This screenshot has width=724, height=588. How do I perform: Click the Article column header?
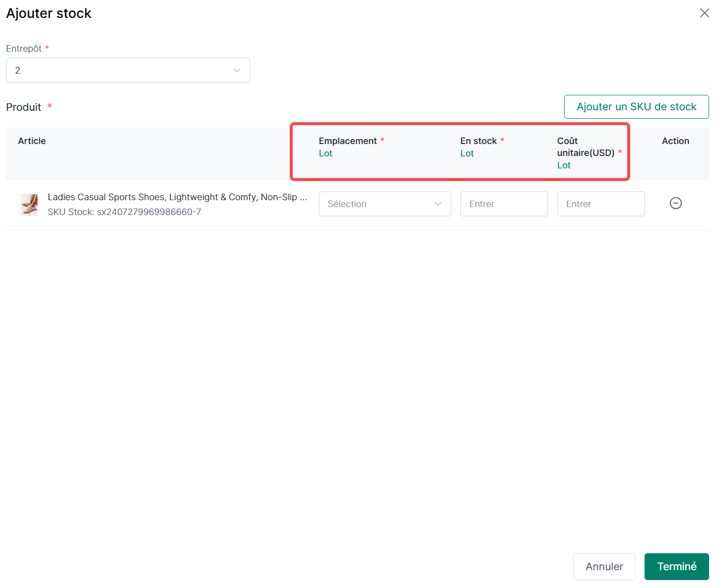[x=32, y=141]
